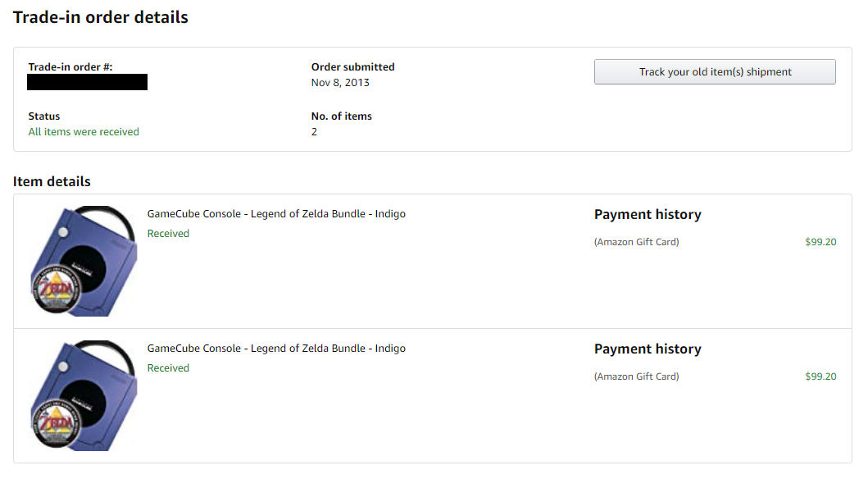Click the second item's green Received status

tap(168, 368)
